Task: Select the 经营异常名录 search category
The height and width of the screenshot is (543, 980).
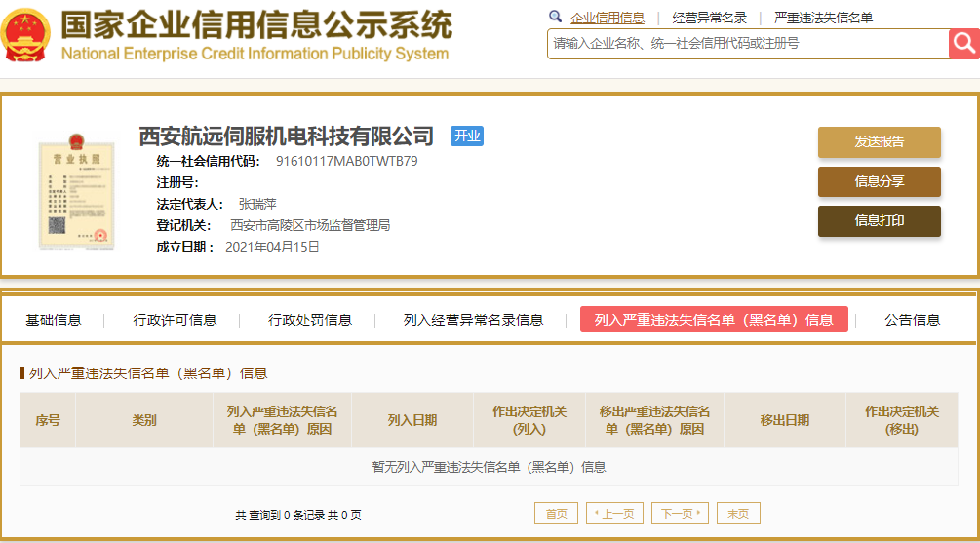Action: pos(709,19)
